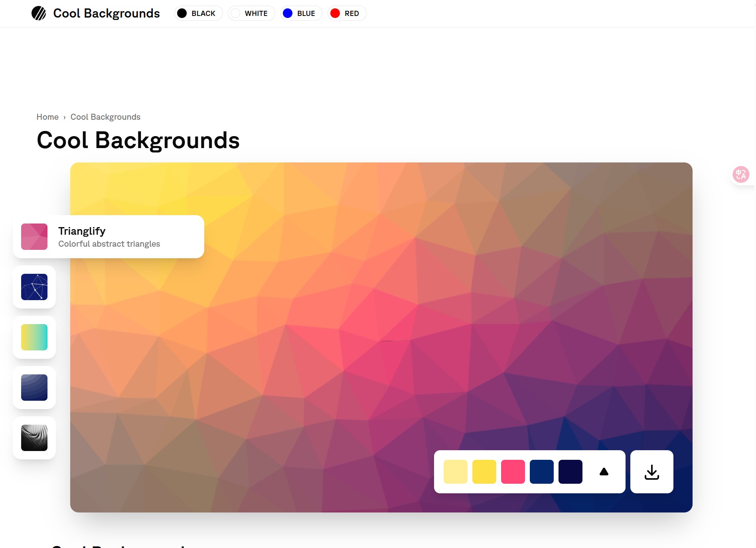
Task: Open the floating translate widget
Action: pyautogui.click(x=741, y=174)
